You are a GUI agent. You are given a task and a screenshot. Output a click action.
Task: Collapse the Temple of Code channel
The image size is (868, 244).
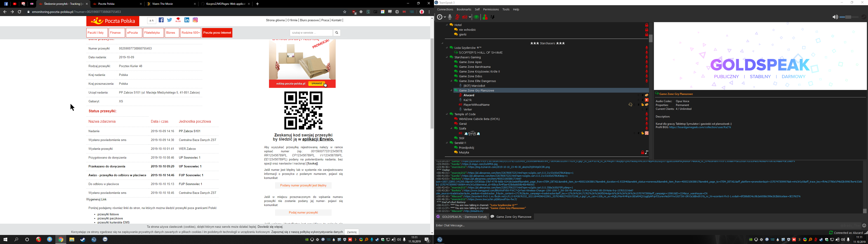point(447,114)
